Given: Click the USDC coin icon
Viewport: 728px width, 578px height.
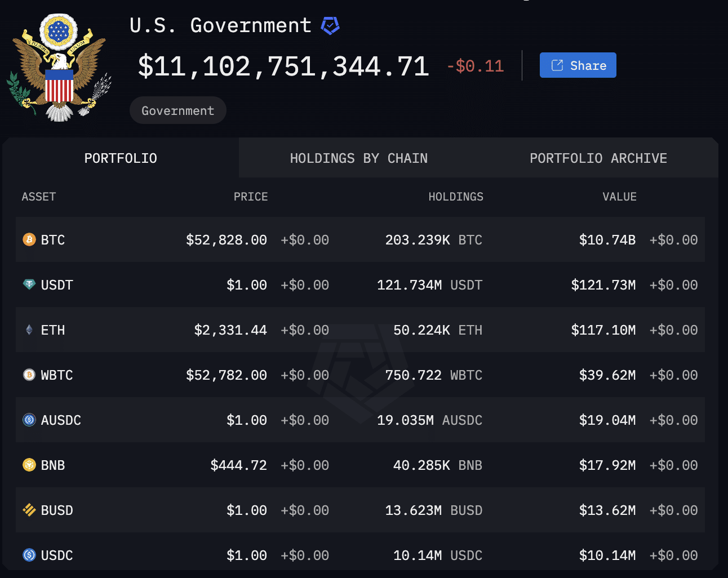Looking at the screenshot, I should pos(29,555).
